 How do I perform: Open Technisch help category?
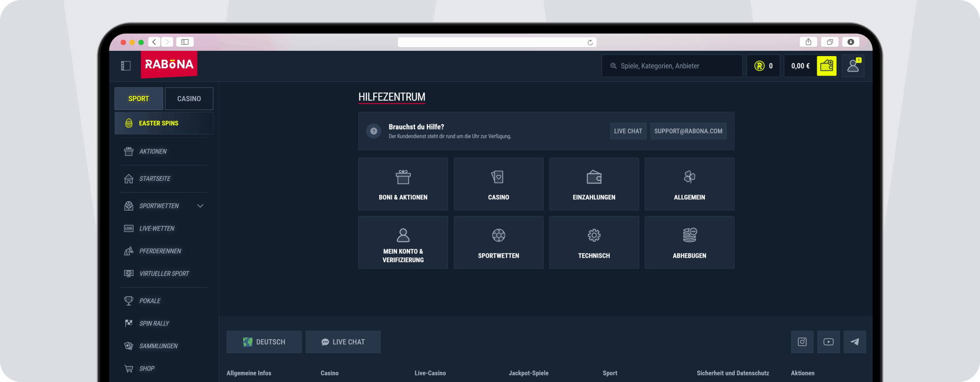coord(594,242)
